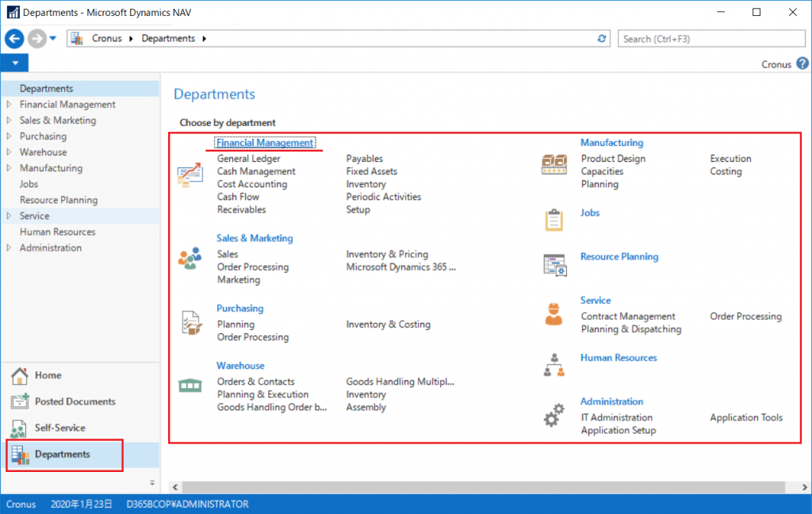Click the Manufacturing boxes icon
The image size is (812, 514).
pyautogui.click(x=554, y=164)
